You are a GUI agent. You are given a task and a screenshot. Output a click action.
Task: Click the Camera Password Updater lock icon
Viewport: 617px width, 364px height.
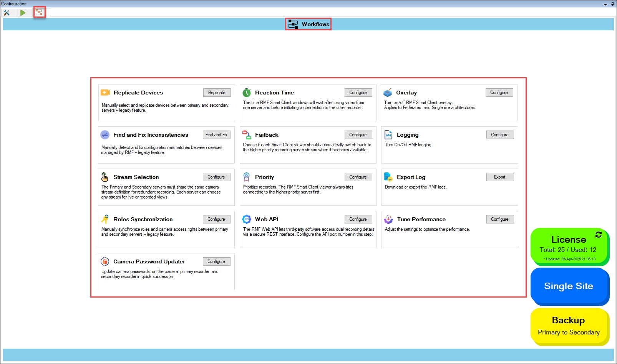coord(105,261)
